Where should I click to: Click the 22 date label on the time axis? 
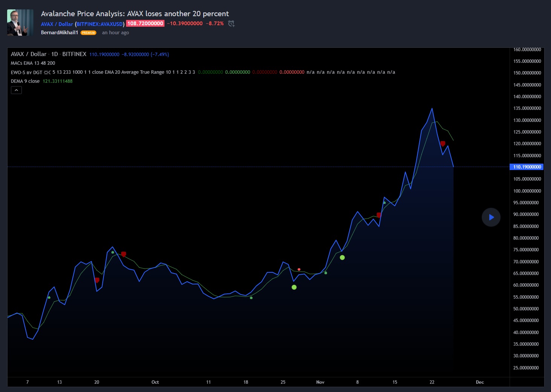[432, 382]
